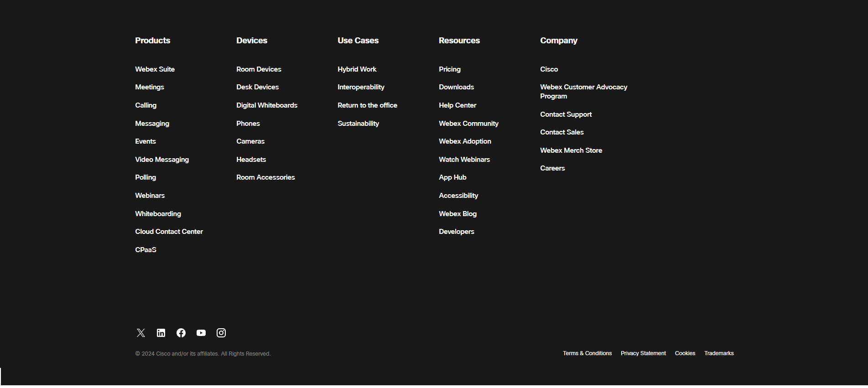The height and width of the screenshot is (388, 868).
Task: Click the Devices column heading
Action: click(252, 41)
